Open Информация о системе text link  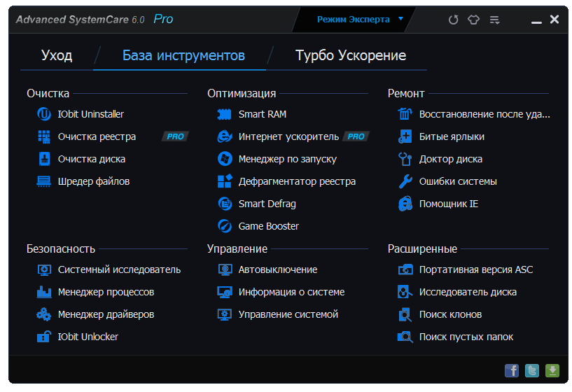[291, 292]
